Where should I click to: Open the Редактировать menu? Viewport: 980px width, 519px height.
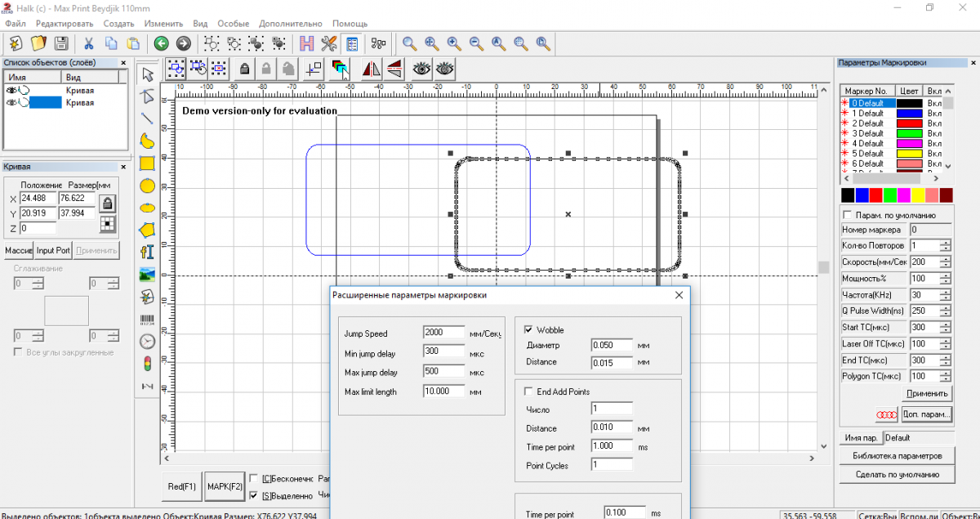coord(65,24)
